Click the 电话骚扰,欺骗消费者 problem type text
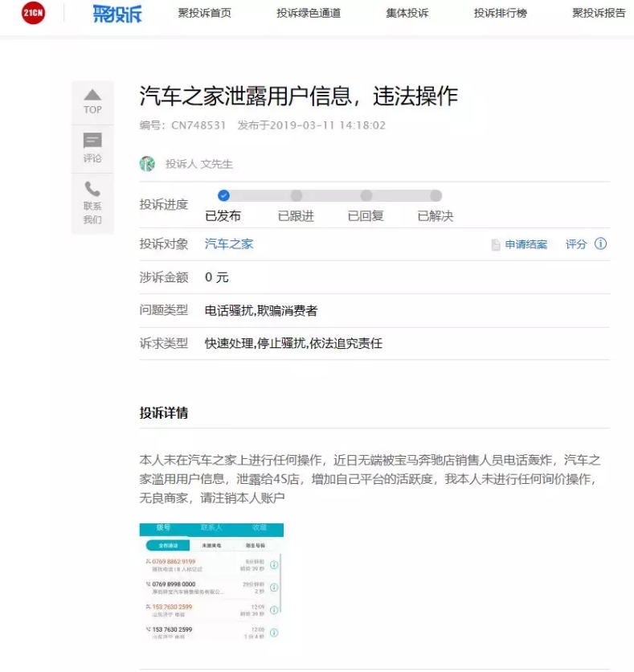This screenshot has width=634, height=672. click(x=261, y=310)
